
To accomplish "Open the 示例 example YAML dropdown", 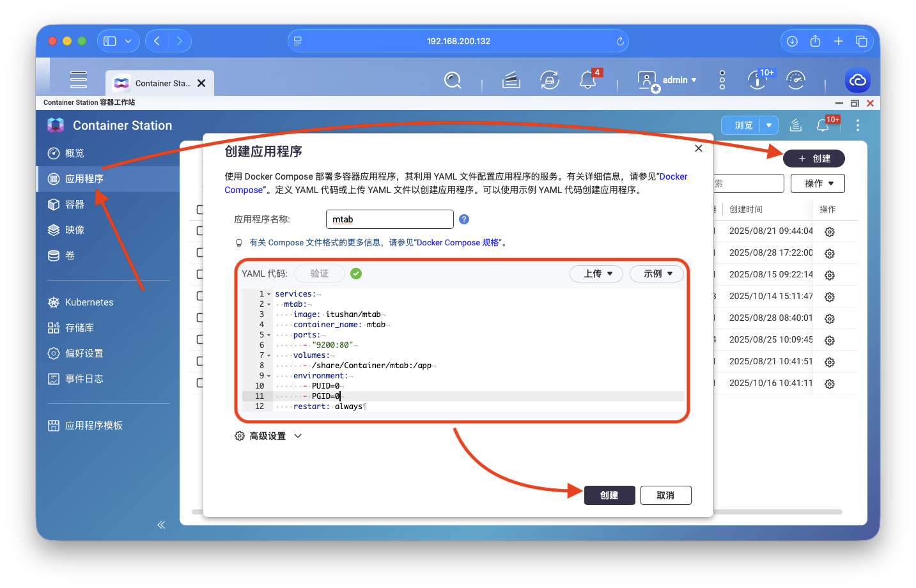I will click(x=656, y=274).
